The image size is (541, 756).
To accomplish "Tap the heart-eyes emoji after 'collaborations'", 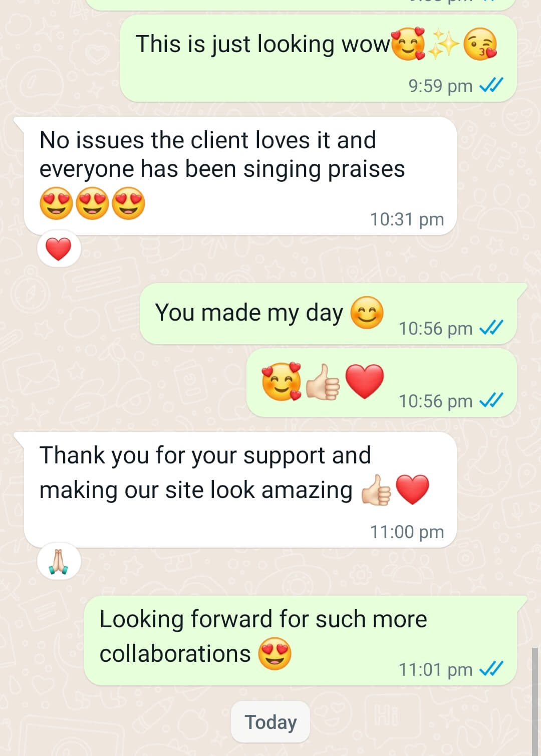I will pyautogui.click(x=275, y=653).
